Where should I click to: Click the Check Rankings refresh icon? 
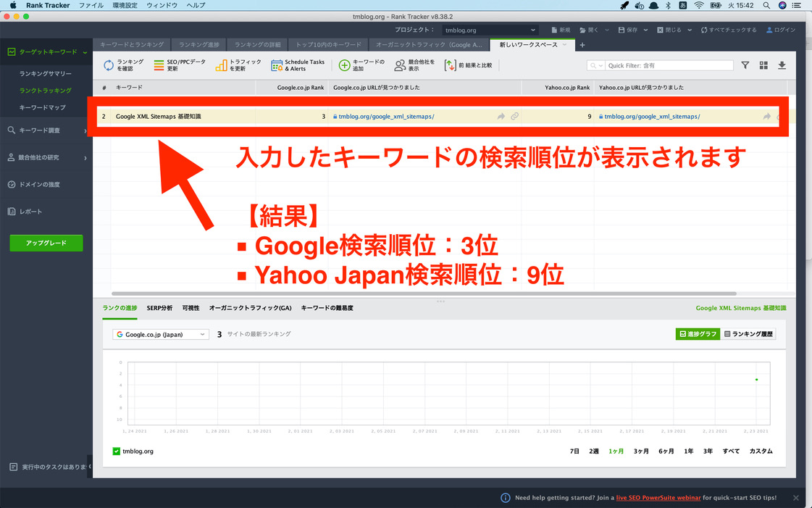[108, 65]
